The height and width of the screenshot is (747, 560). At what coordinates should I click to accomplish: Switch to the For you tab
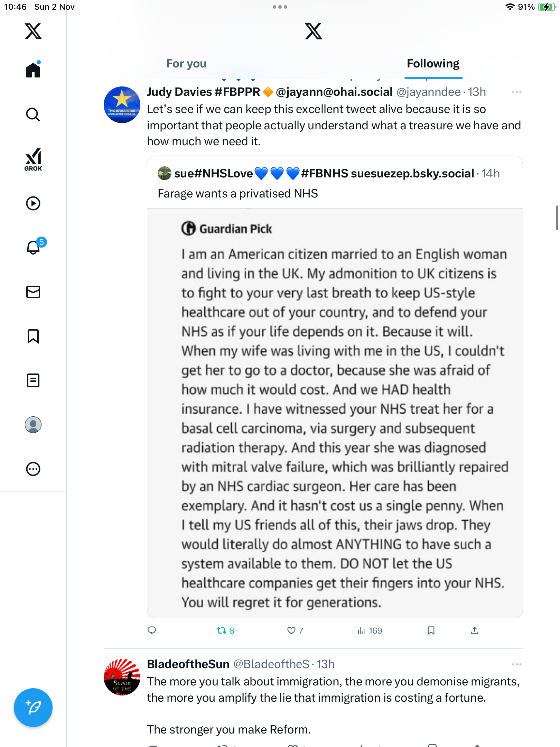point(186,64)
